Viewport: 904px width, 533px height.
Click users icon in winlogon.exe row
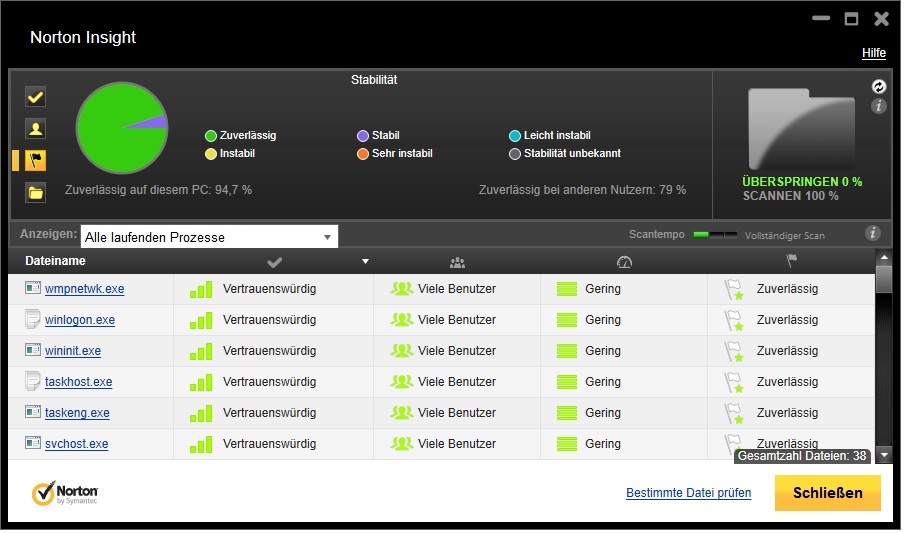point(402,320)
